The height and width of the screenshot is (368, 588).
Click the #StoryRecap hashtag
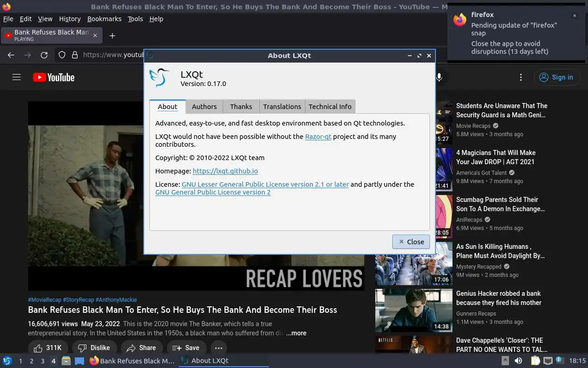79,300
